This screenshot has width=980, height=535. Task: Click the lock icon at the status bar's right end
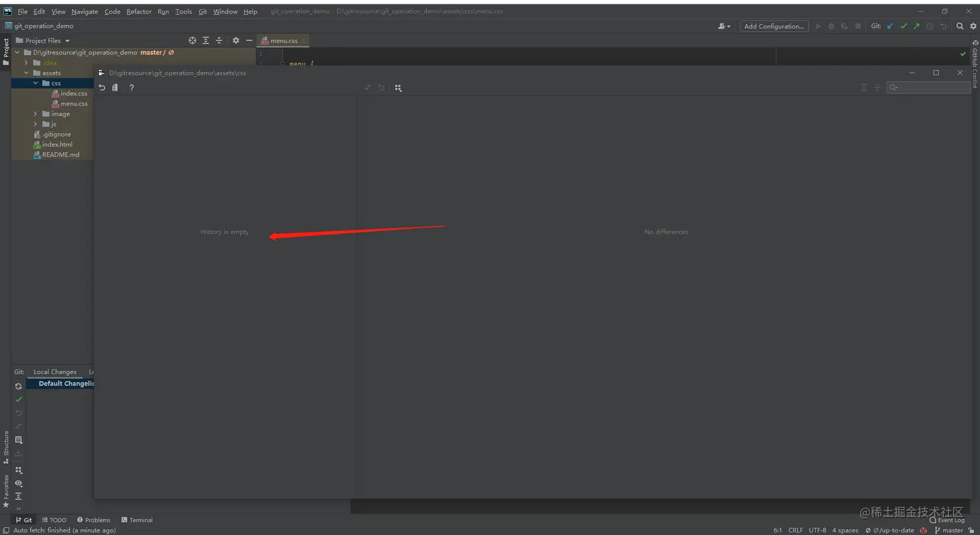click(971, 530)
